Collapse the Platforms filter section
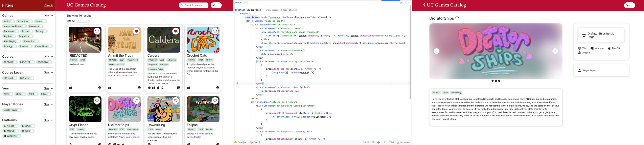 [52, 120]
